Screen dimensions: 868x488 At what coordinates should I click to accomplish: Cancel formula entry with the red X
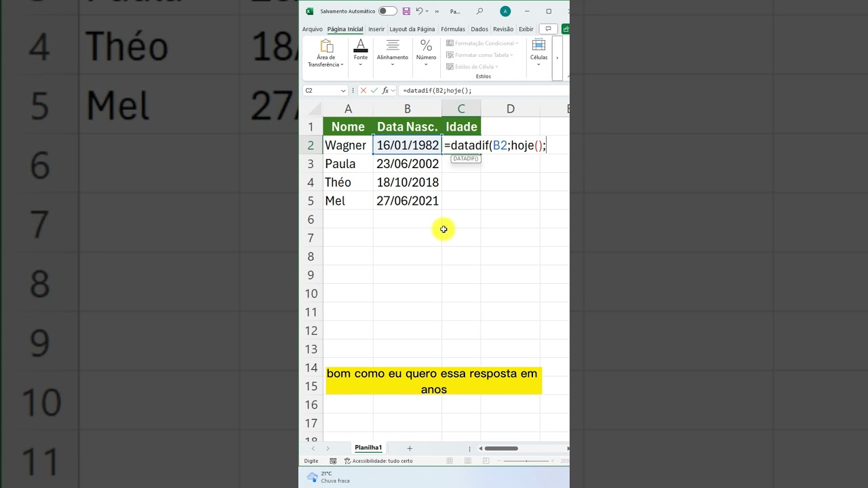pyautogui.click(x=363, y=90)
